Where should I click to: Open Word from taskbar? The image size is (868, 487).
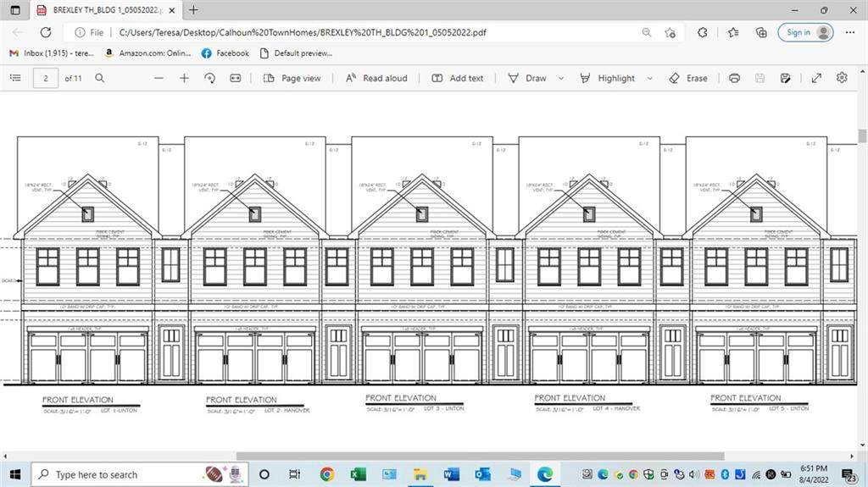(451, 474)
